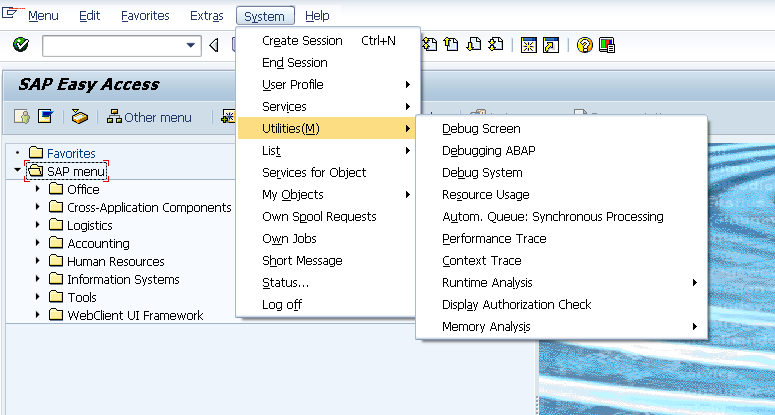Close the System menu via its menu bar title
Viewport: 775px width, 415px height.
(265, 16)
